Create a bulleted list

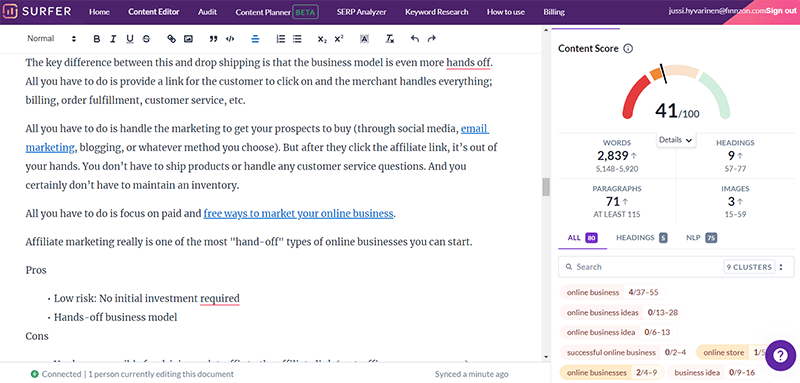(x=297, y=39)
